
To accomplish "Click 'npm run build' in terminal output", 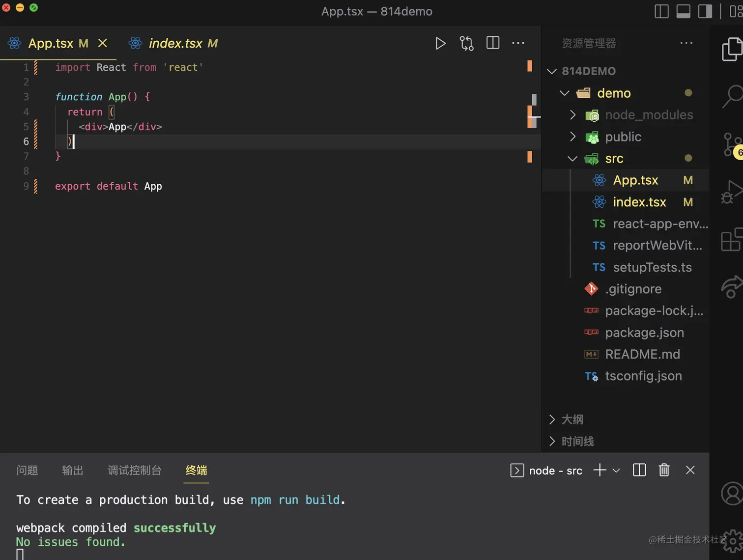I will (295, 500).
